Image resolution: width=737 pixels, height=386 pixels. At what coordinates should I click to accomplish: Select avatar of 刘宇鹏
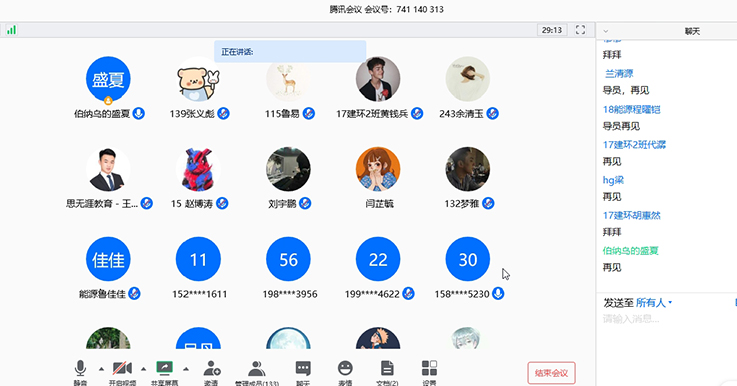tap(288, 169)
